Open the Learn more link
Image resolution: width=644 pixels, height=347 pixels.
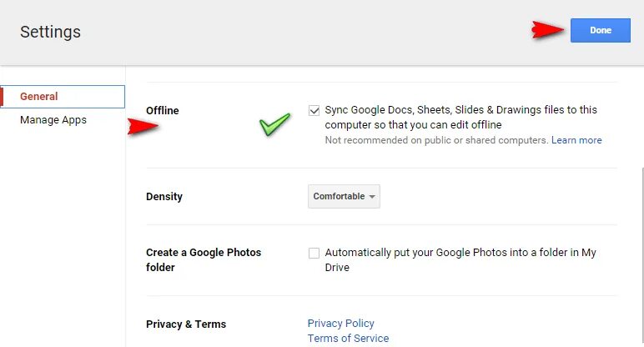point(576,140)
